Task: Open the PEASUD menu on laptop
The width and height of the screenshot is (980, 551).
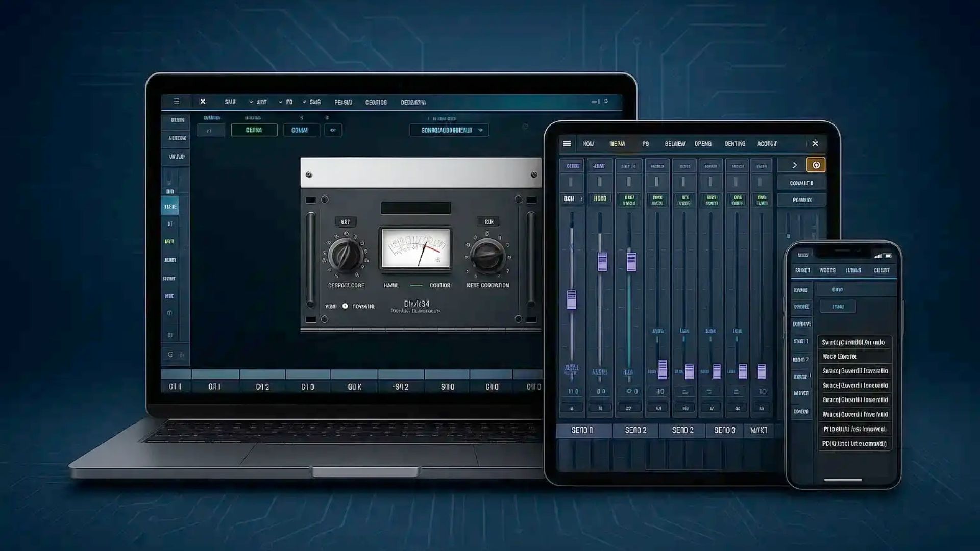Action: point(343,102)
